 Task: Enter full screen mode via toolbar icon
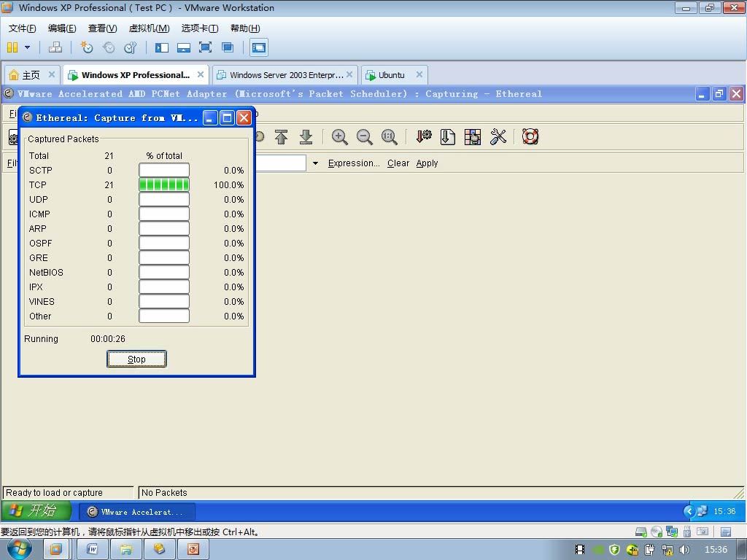coord(205,47)
